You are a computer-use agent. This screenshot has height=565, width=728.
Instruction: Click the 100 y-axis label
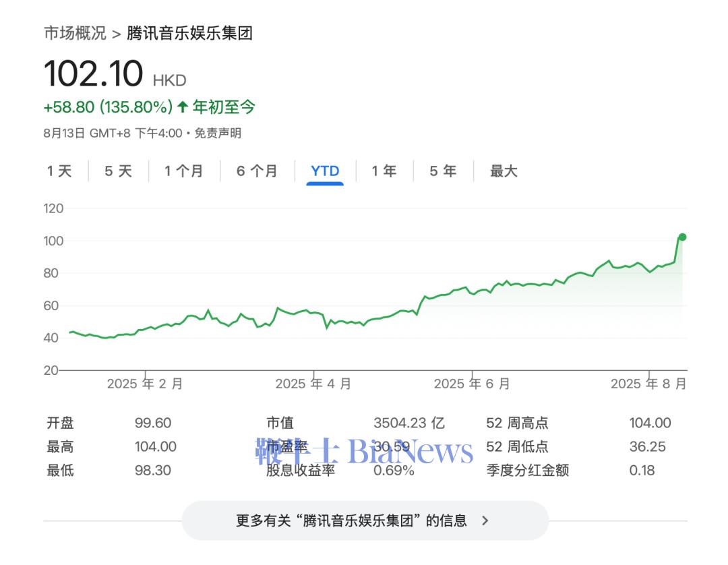pos(53,241)
